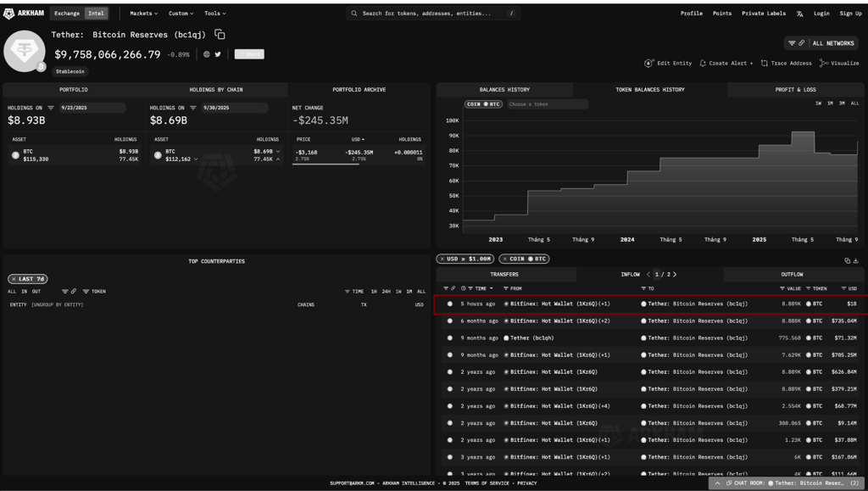This screenshot has height=491, width=868.
Task: Go to next page of inflow transfers
Action: 675,275
